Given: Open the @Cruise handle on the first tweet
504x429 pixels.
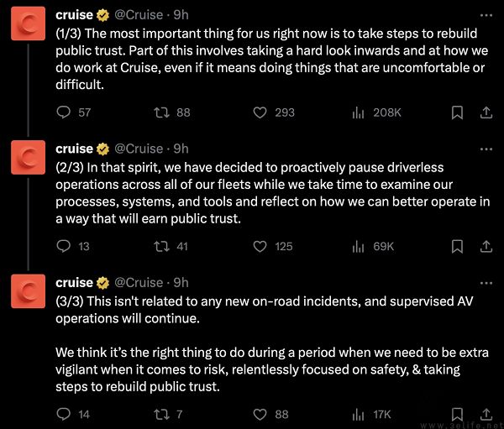Looking at the screenshot, I should point(139,15).
